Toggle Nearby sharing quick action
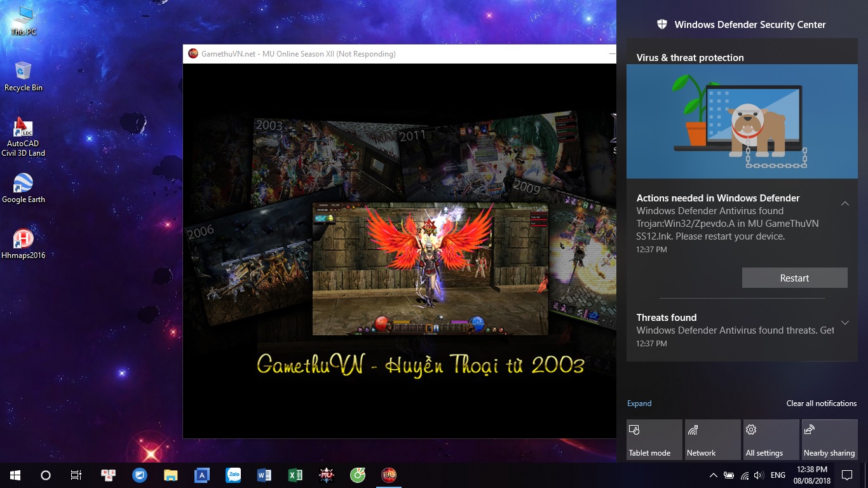Viewport: 868px width, 488px height. click(830, 440)
